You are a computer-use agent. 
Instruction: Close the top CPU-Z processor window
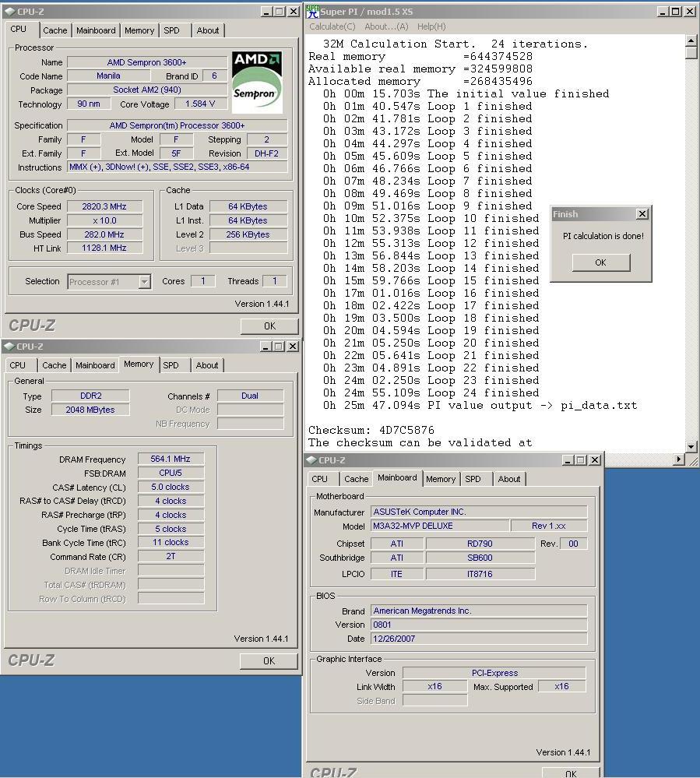point(294,11)
